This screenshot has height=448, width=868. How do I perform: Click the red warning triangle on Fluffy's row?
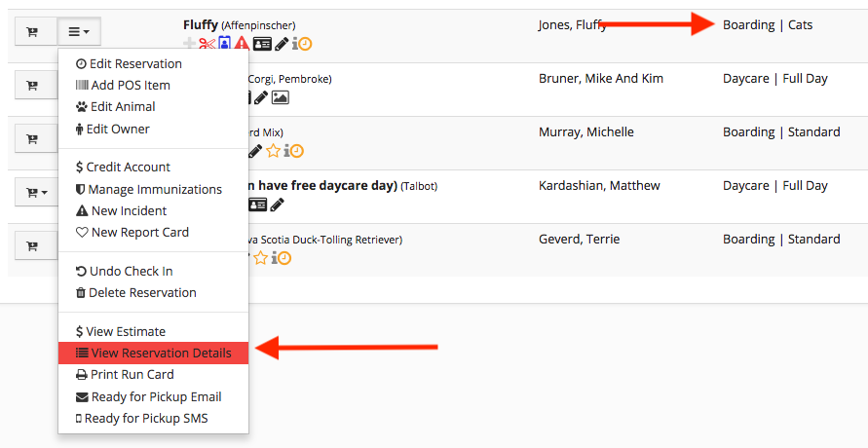tap(242, 44)
